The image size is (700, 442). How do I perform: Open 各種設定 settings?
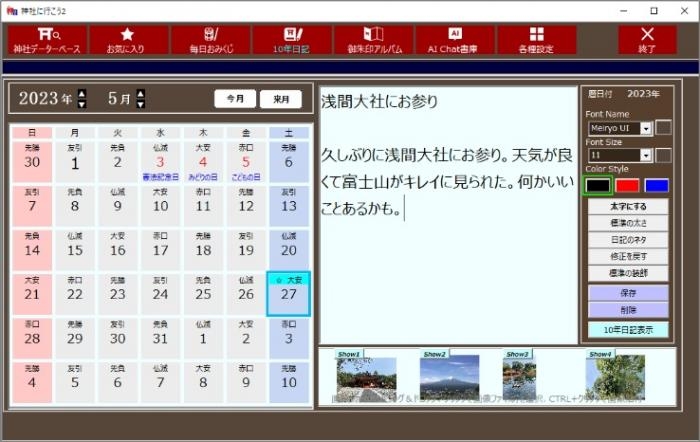pyautogui.click(x=536, y=40)
